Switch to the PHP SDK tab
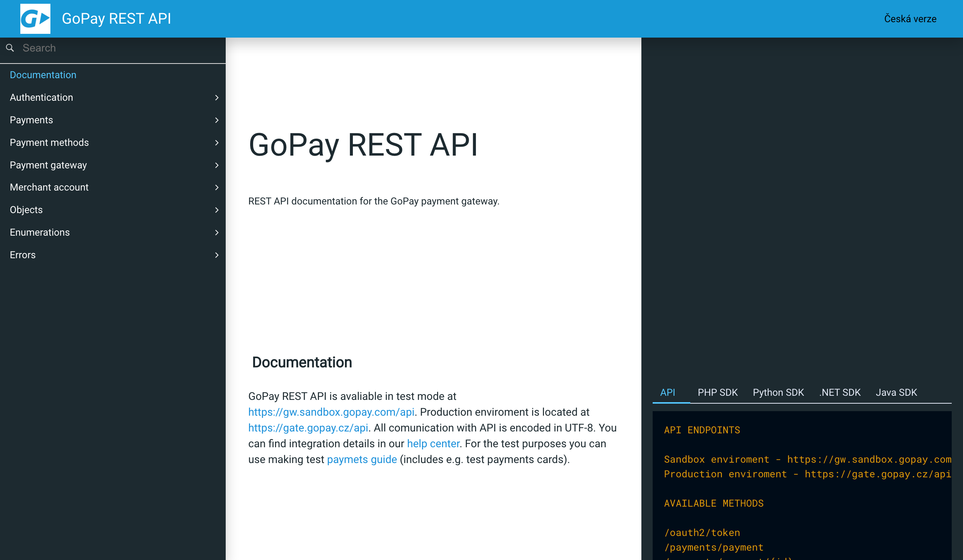The height and width of the screenshot is (560, 963). pyautogui.click(x=717, y=392)
